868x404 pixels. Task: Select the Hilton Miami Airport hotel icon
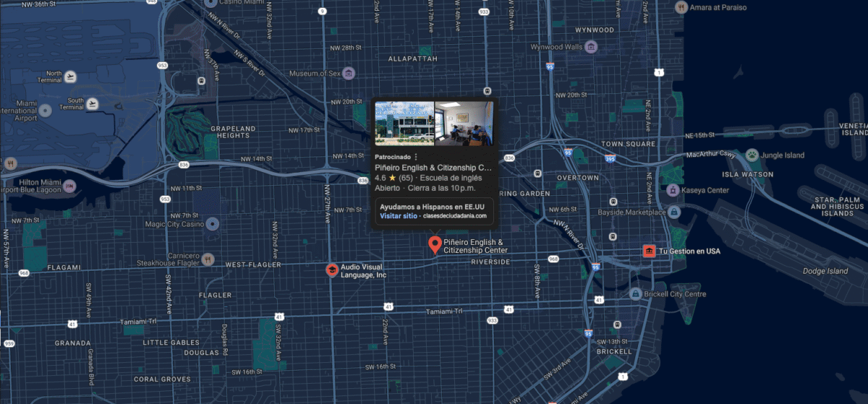[69, 187]
